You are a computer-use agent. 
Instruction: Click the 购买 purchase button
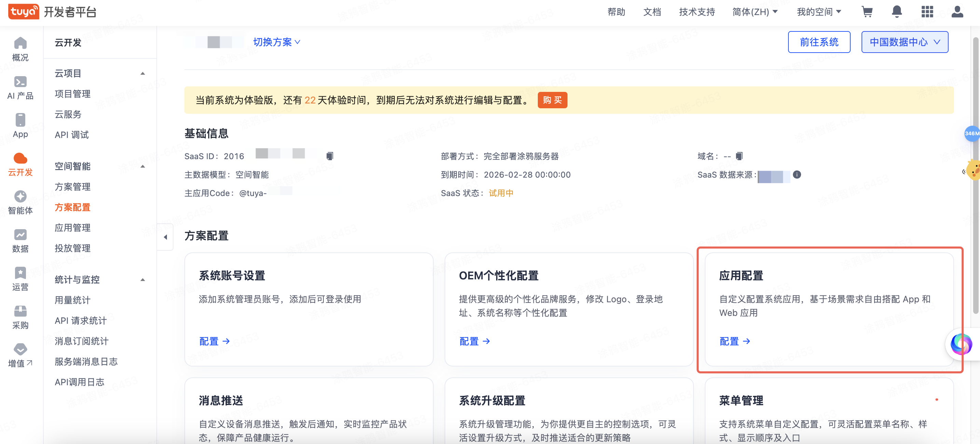coord(552,100)
